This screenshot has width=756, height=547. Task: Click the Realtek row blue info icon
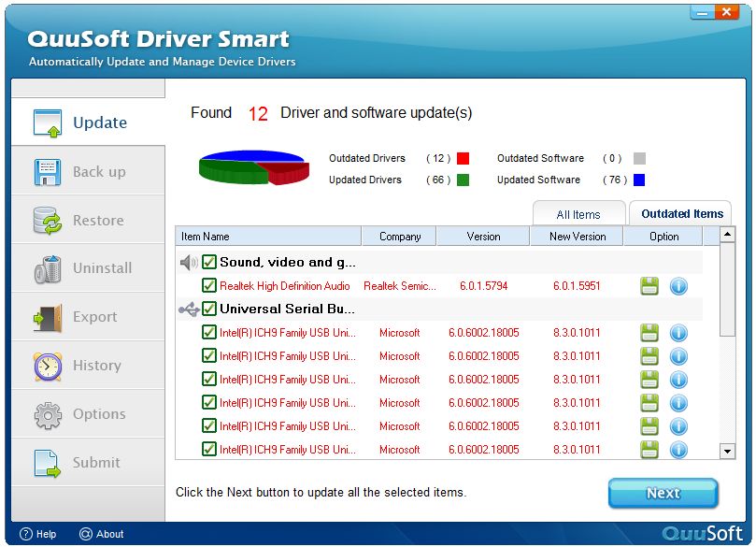click(678, 286)
